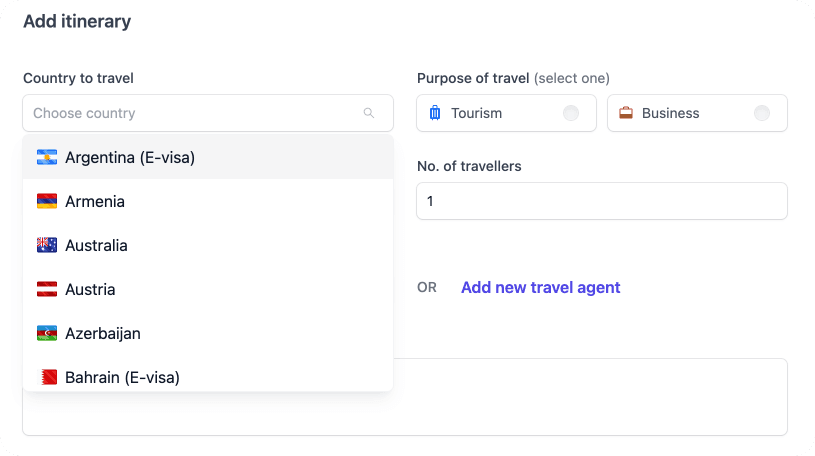Select Armenia in the country list
Viewport: 815px width, 456px height.
tap(95, 201)
